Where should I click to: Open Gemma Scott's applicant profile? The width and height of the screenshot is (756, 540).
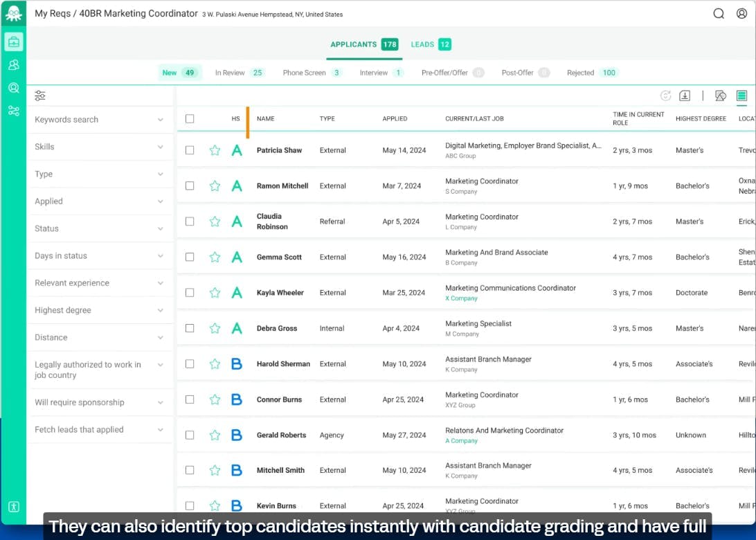[279, 257]
